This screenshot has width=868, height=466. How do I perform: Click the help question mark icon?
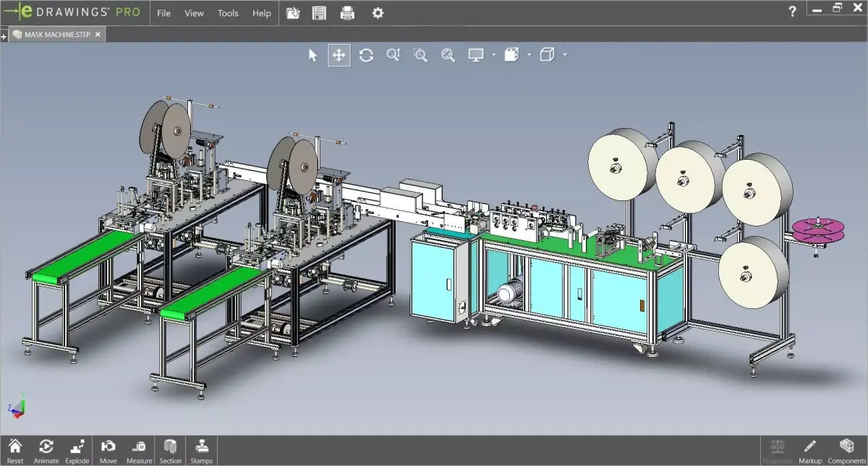[x=793, y=12]
